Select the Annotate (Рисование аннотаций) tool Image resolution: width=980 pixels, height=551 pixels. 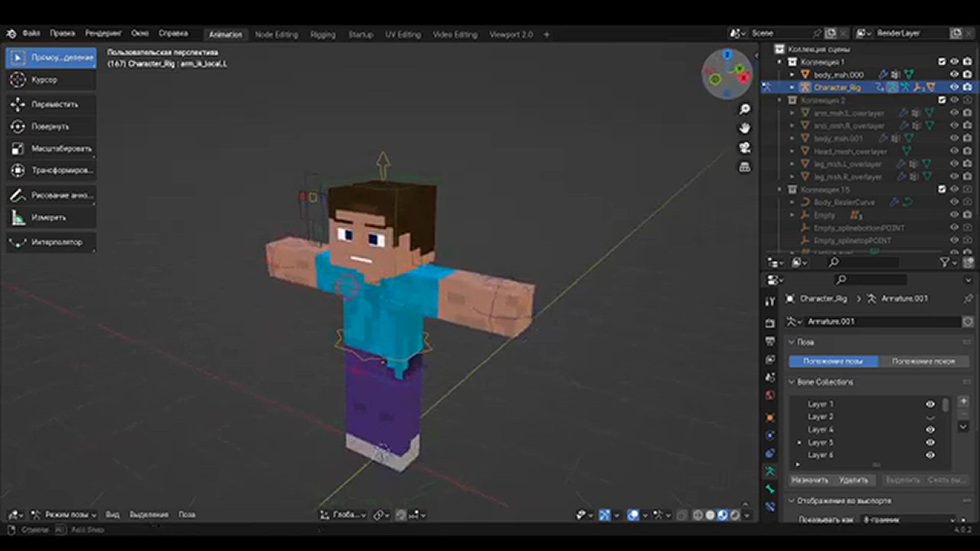pos(51,195)
